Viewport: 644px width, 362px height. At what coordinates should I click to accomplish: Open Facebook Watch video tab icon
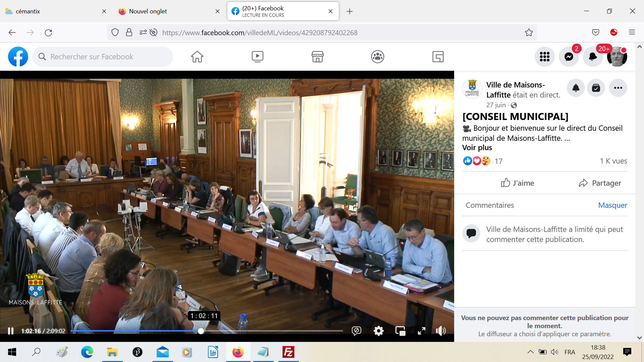pos(257,57)
